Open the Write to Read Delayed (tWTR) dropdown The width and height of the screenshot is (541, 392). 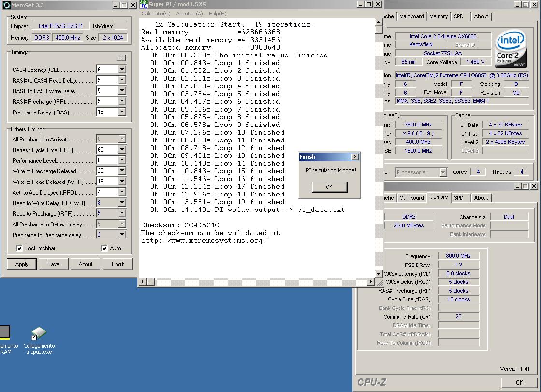click(122, 182)
